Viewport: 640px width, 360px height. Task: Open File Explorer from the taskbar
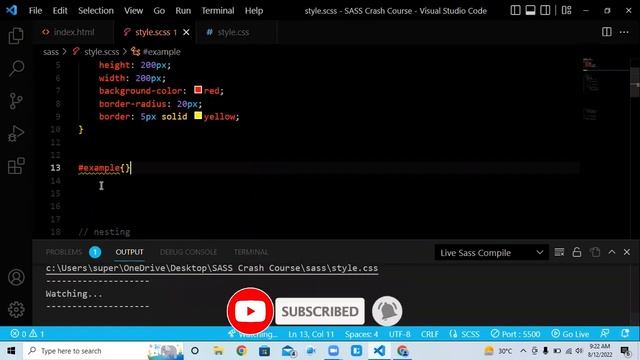[x=218, y=351]
